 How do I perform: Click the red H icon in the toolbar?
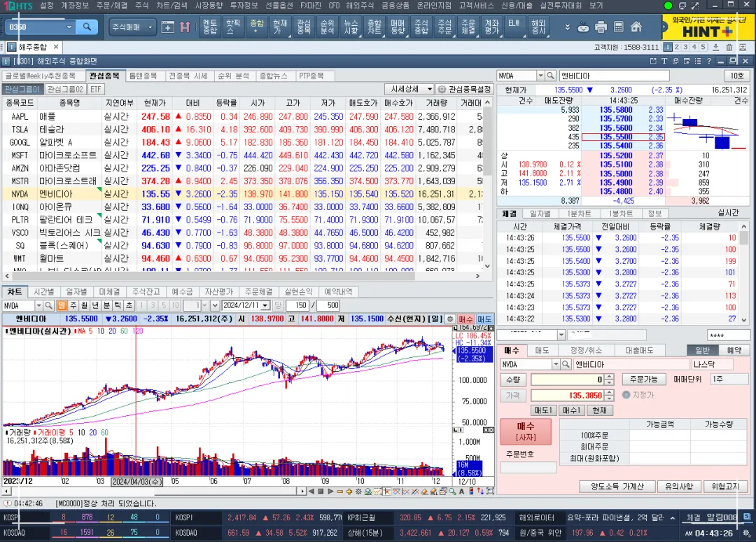tap(185, 27)
